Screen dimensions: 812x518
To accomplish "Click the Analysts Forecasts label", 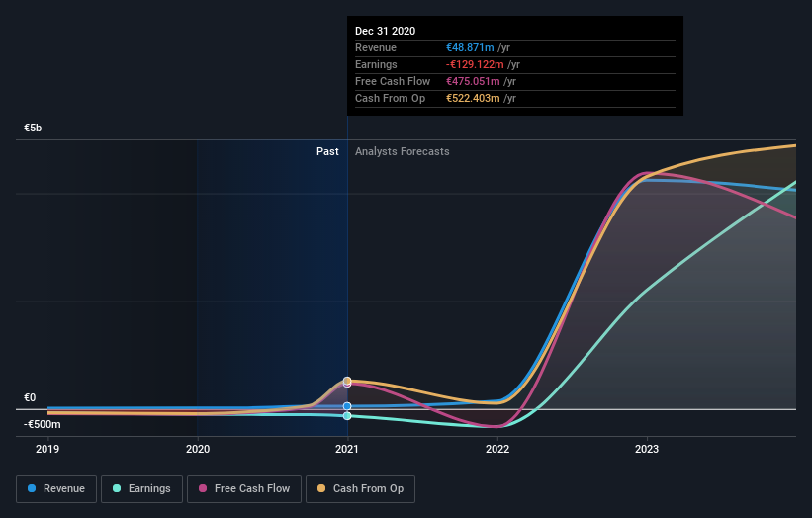I will [x=403, y=151].
